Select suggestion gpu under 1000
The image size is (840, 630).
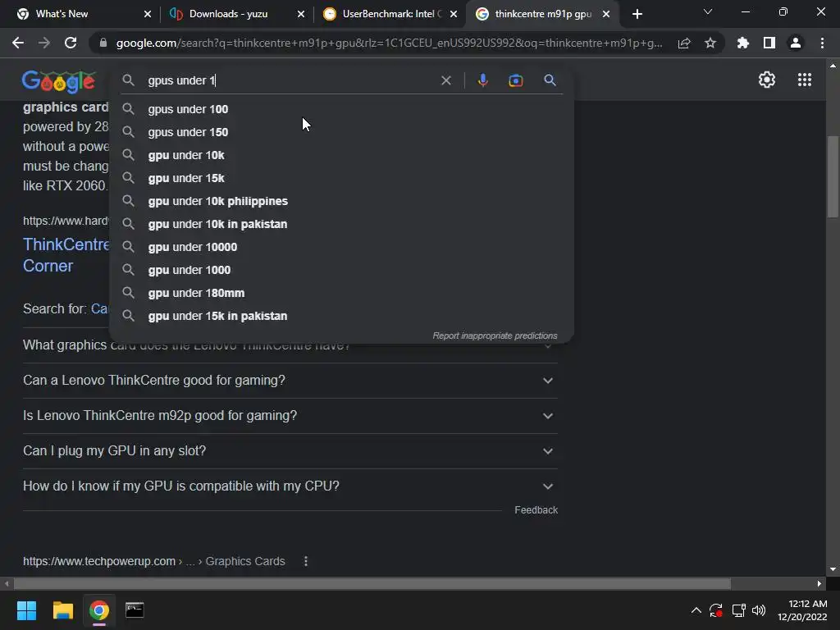341,271
